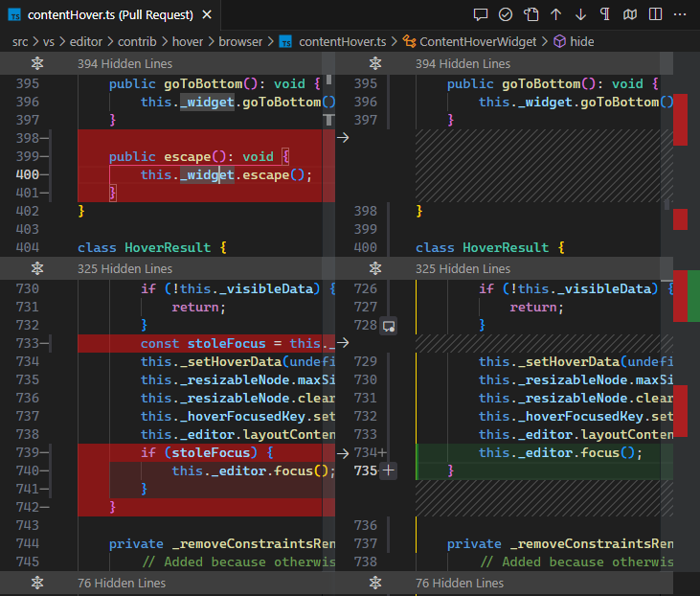This screenshot has height=596, width=700.
Task: Open the comments speech-bubble icon in toolbar
Action: pyautogui.click(x=481, y=15)
